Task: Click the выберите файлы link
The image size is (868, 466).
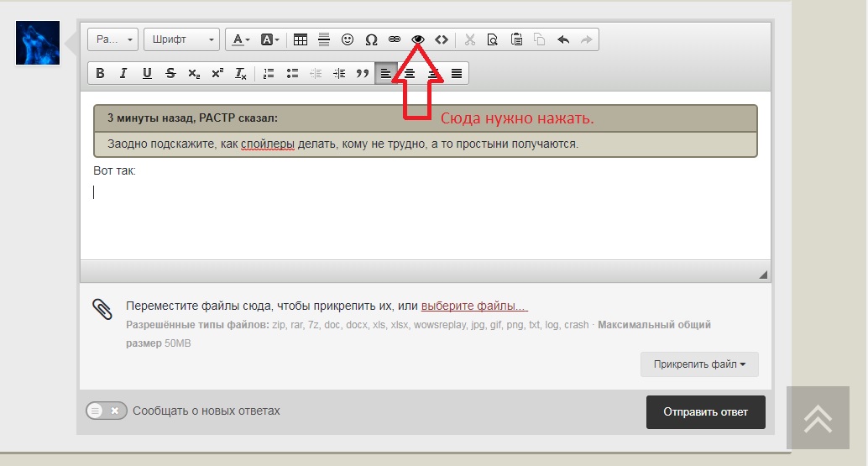Action: coord(474,306)
